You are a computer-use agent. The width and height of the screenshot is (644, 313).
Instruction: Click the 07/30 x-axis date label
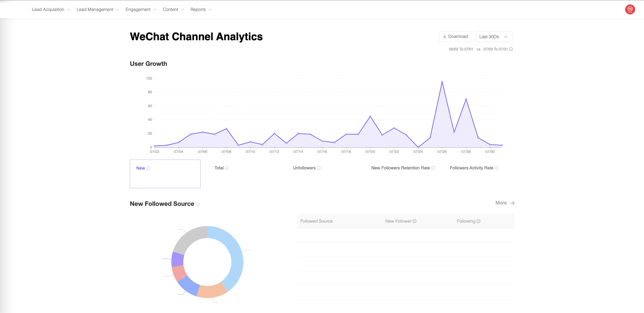(x=490, y=152)
